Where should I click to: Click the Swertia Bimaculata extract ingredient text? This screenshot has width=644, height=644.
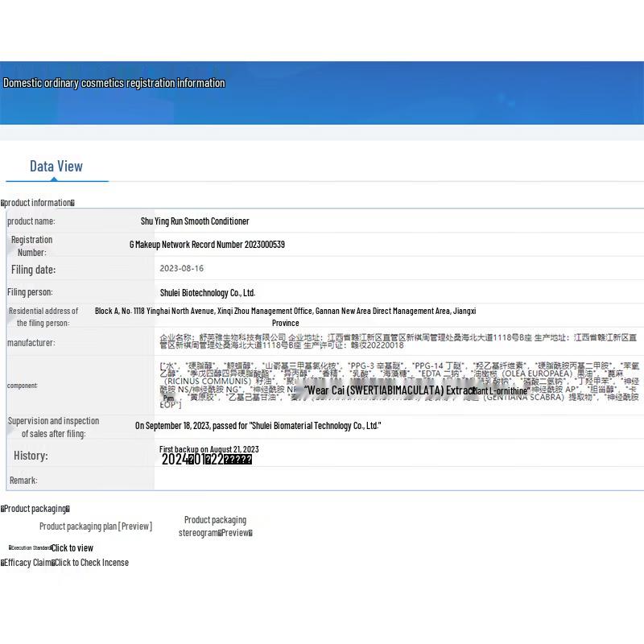coord(388,390)
